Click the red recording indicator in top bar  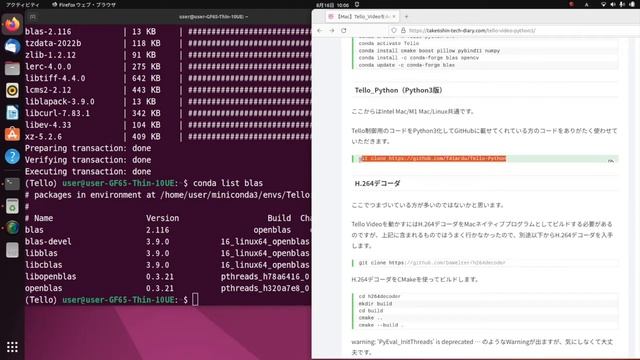click(571, 4)
